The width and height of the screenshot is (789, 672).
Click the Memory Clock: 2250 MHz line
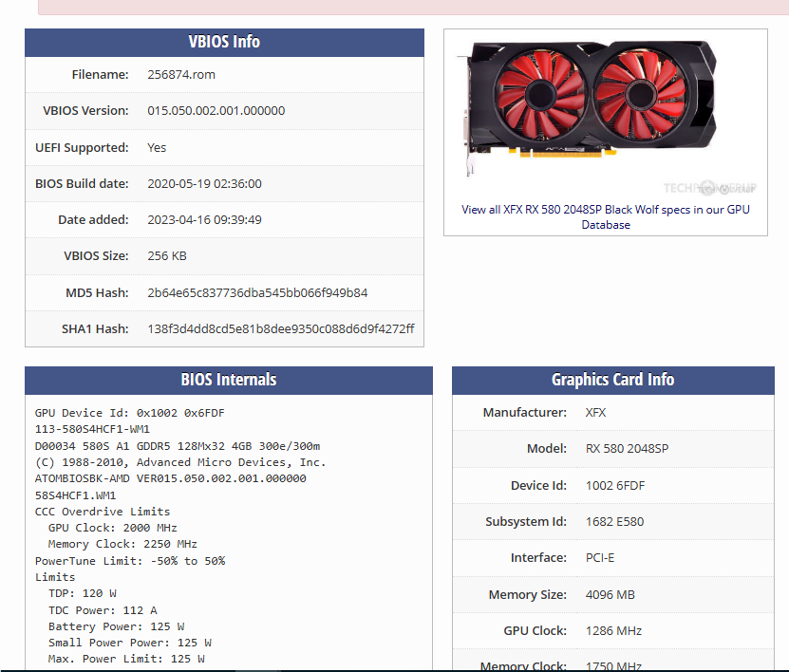122,544
